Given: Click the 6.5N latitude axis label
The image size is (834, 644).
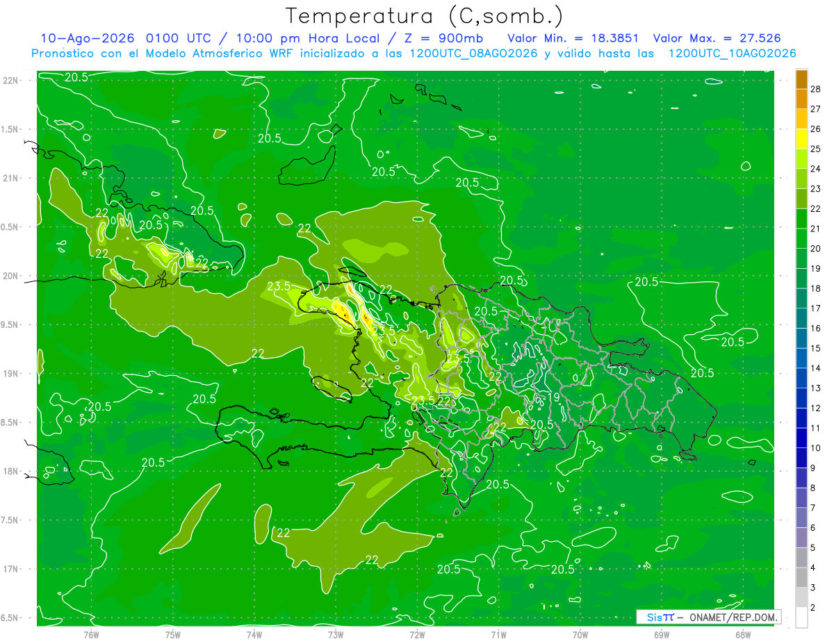Looking at the screenshot, I should (10, 618).
